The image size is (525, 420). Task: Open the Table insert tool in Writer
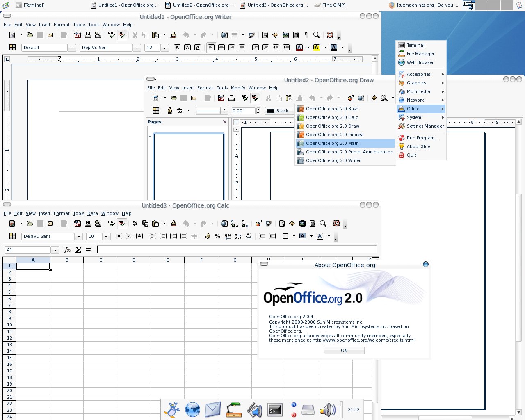coord(234,35)
